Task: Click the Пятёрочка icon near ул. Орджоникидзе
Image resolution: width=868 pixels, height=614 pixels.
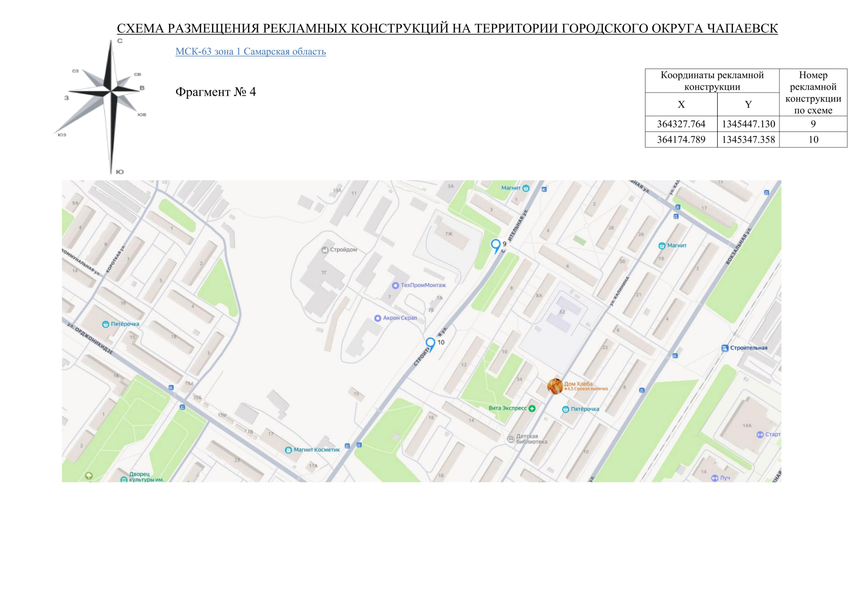Action: coord(105,324)
